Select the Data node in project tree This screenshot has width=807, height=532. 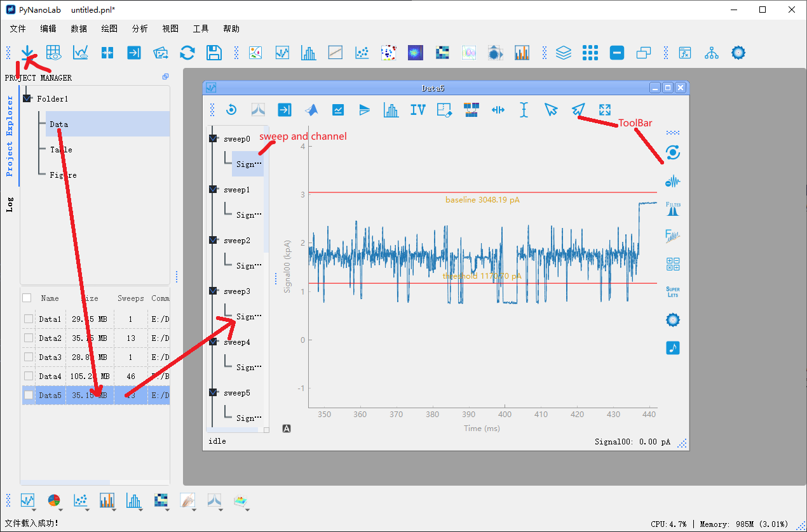(x=59, y=124)
